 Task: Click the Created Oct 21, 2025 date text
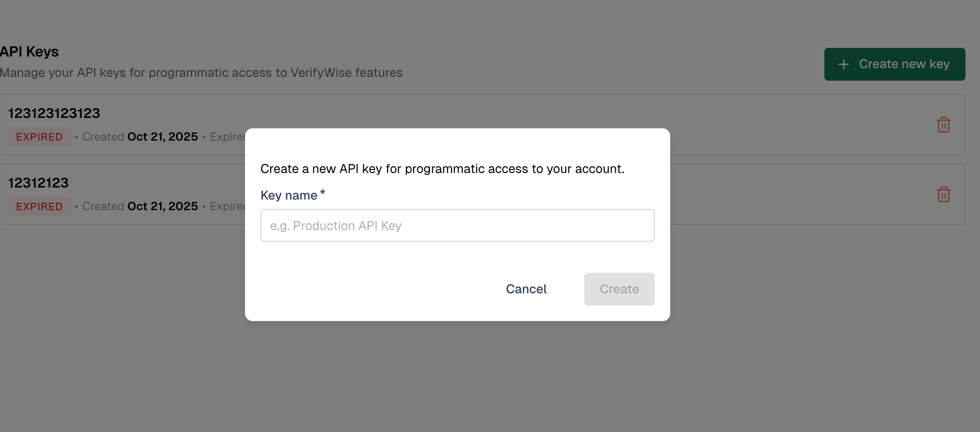(x=139, y=137)
